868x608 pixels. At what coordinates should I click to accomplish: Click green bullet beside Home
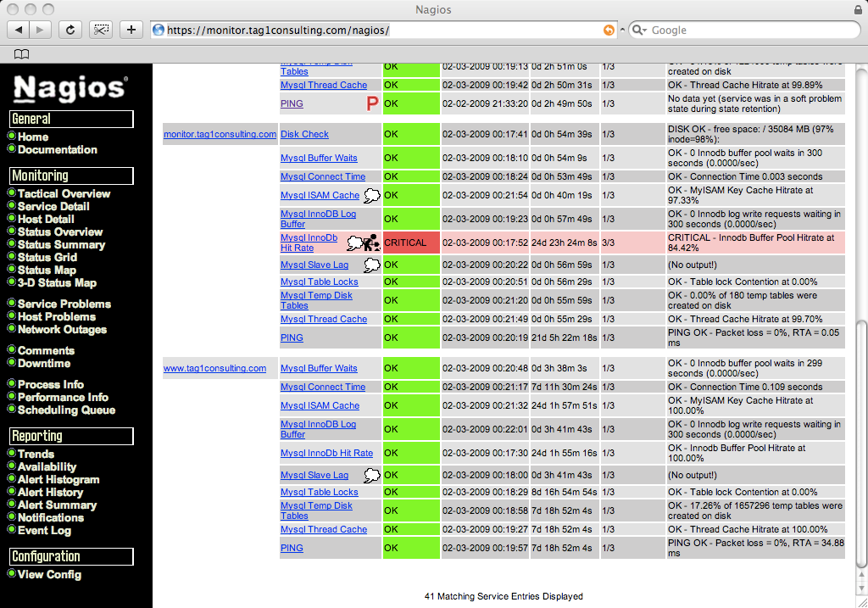click(11, 136)
